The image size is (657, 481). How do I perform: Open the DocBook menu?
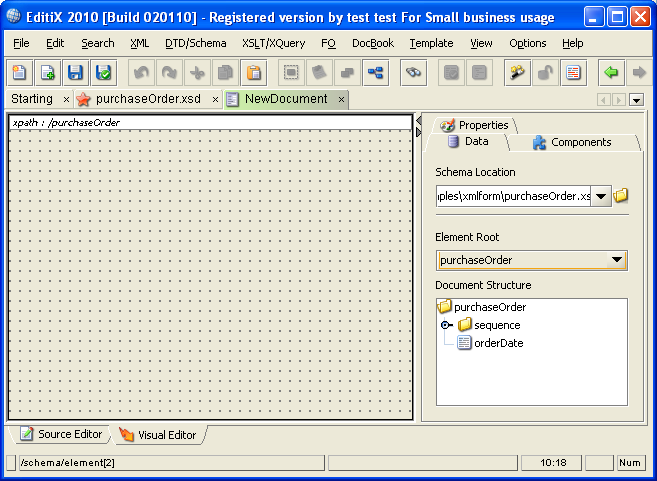(372, 43)
